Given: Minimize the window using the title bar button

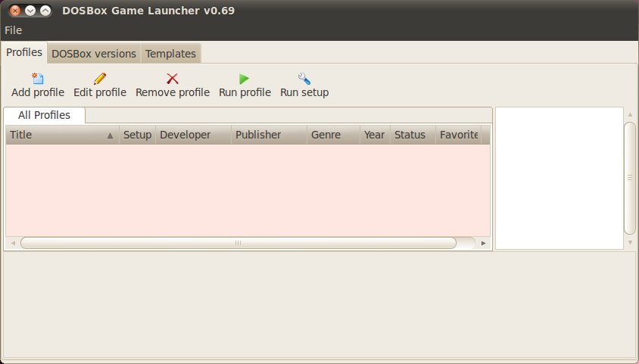Looking at the screenshot, I should coord(30,11).
